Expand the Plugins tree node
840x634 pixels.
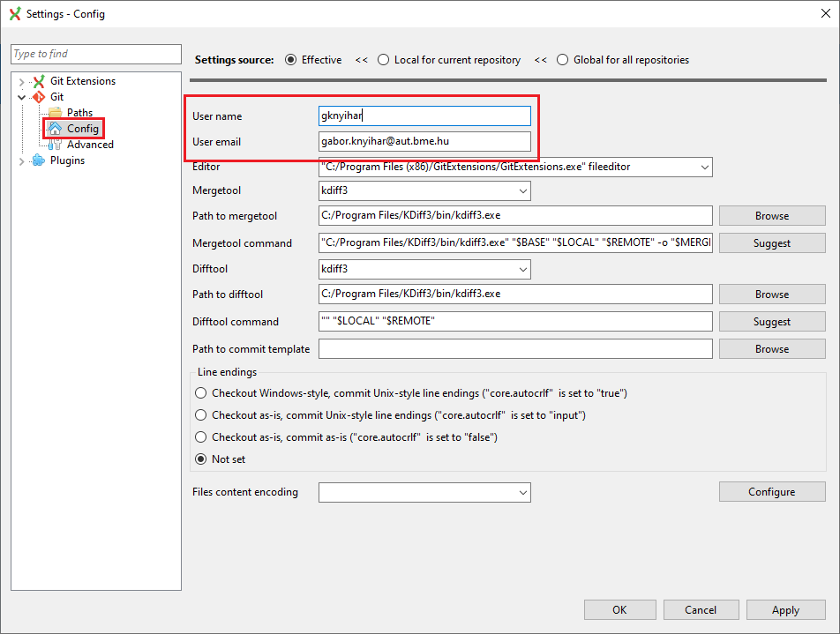click(x=22, y=160)
